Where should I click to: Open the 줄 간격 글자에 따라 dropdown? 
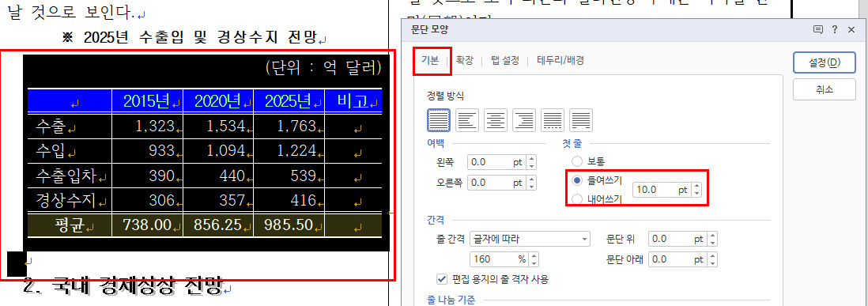(530, 239)
